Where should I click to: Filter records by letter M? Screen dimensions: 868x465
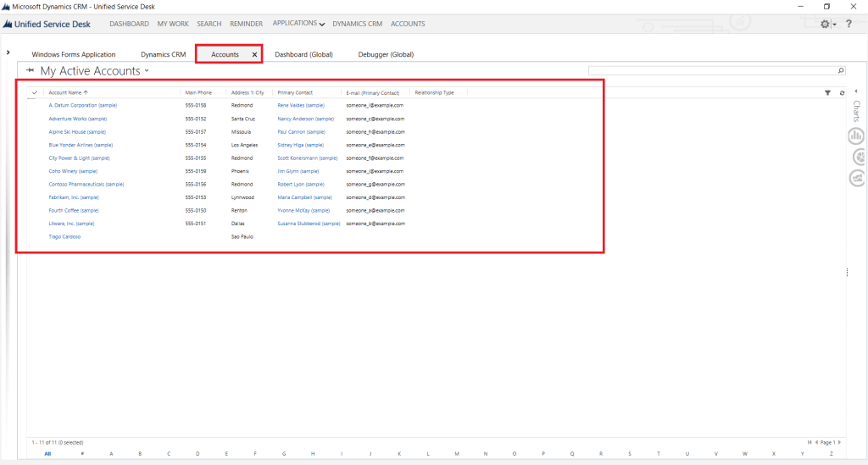coord(457,453)
